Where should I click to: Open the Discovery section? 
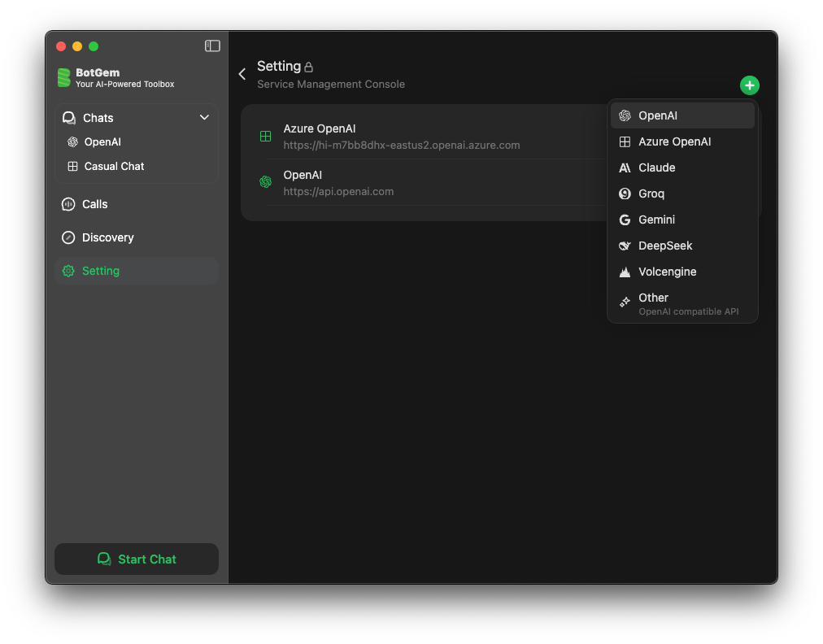coord(137,237)
